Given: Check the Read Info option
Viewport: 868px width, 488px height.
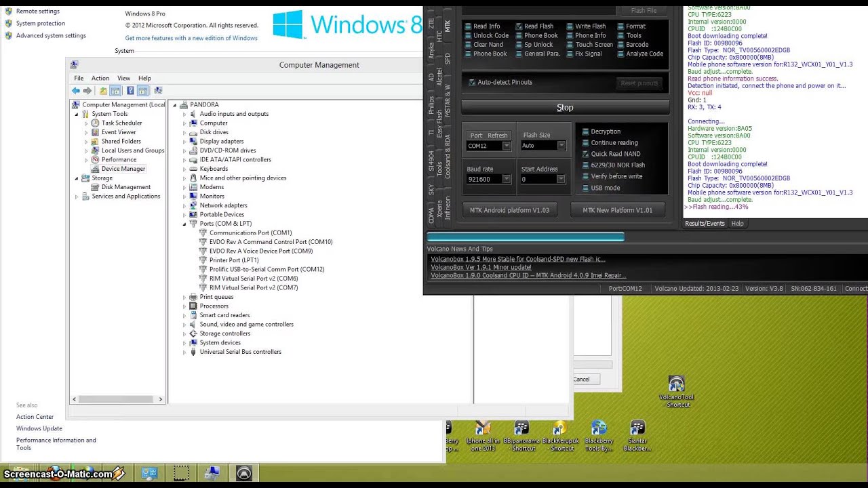Looking at the screenshot, I should [x=468, y=26].
